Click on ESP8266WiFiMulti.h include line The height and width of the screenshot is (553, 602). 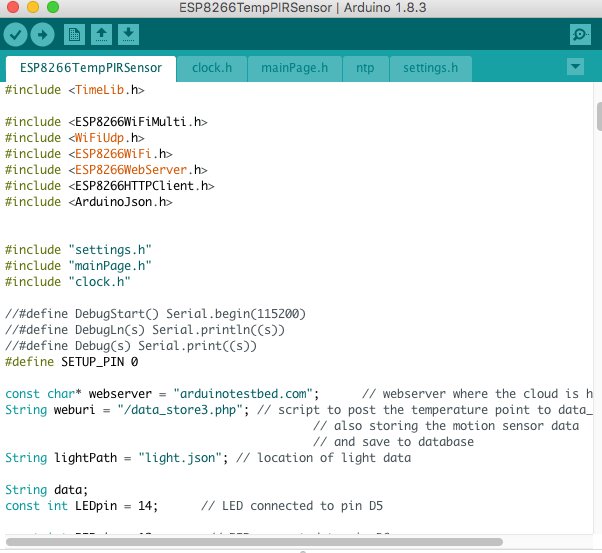106,122
